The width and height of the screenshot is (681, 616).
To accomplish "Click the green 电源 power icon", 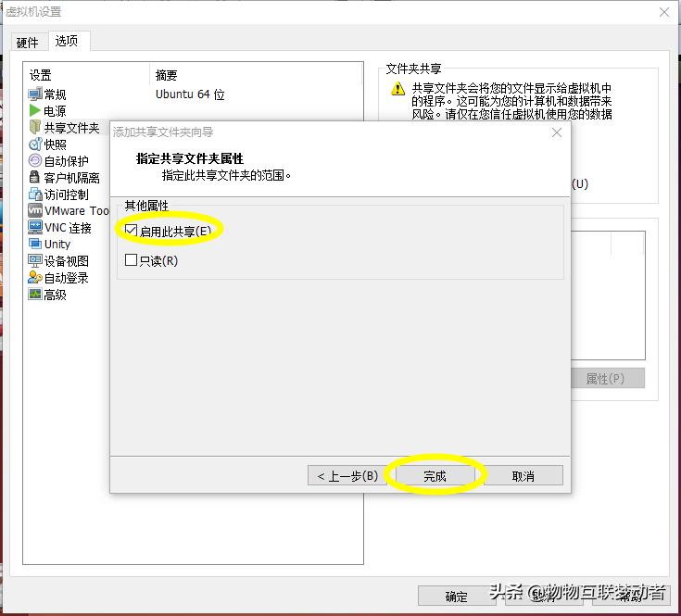I will [35, 110].
